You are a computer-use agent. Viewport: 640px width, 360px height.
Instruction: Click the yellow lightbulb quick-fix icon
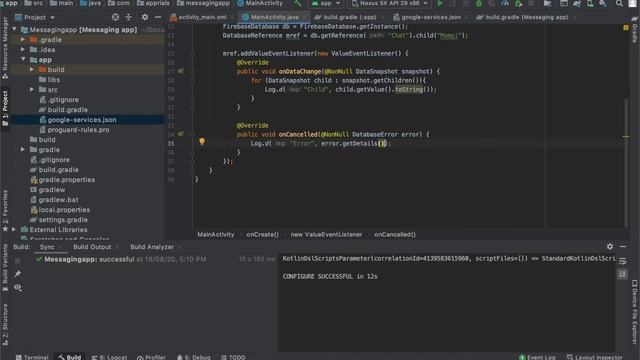(x=202, y=142)
